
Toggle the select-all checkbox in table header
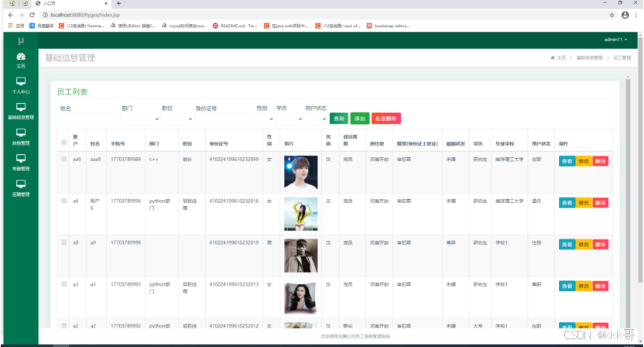point(63,143)
